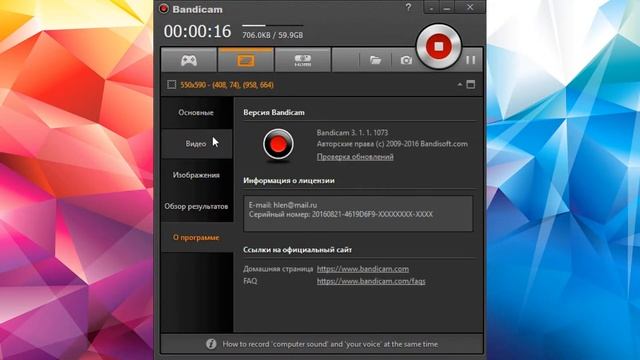Screen dimensions: 640x360
Task: Open Изображения settings tab
Action: coord(196,175)
